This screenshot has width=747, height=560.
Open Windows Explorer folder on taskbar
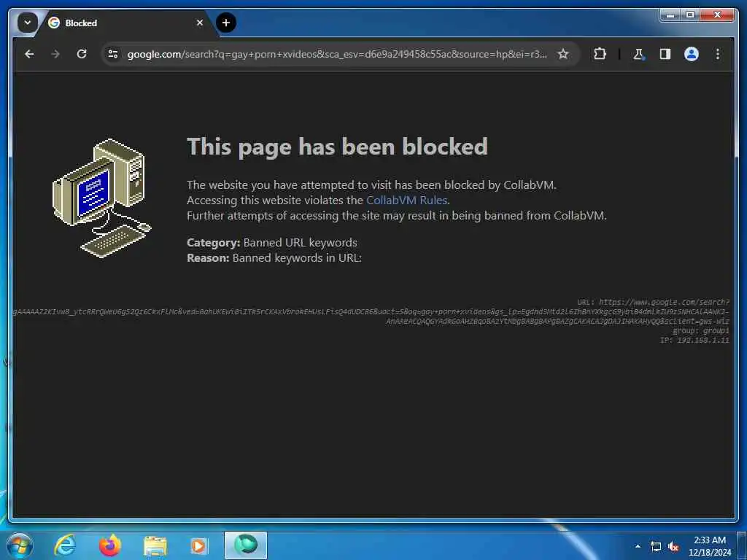pyautogui.click(x=155, y=545)
